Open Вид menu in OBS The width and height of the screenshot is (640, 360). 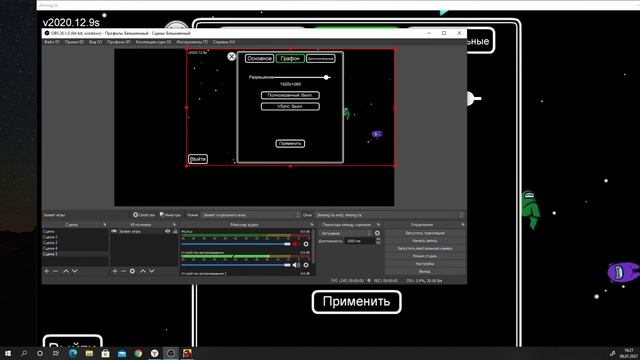(x=95, y=42)
